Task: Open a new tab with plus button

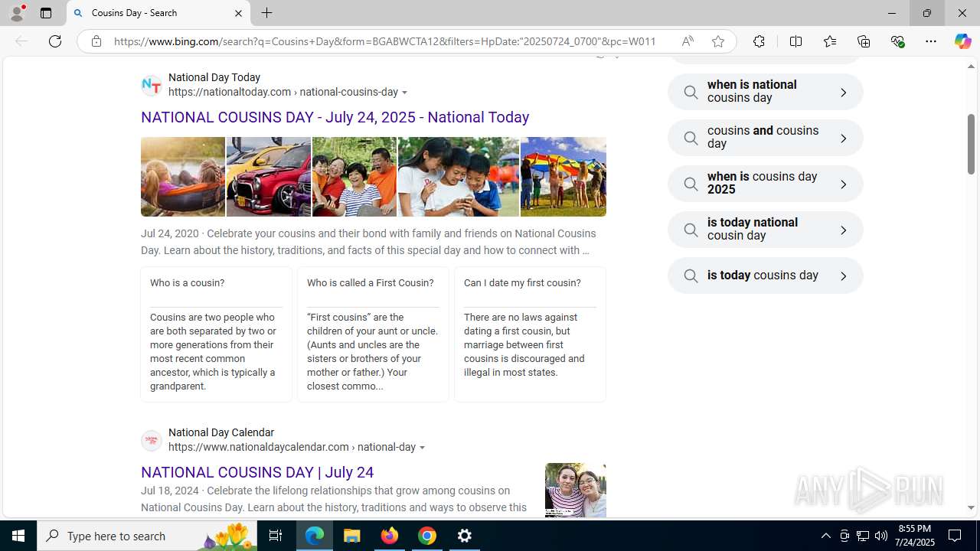Action: tap(267, 13)
